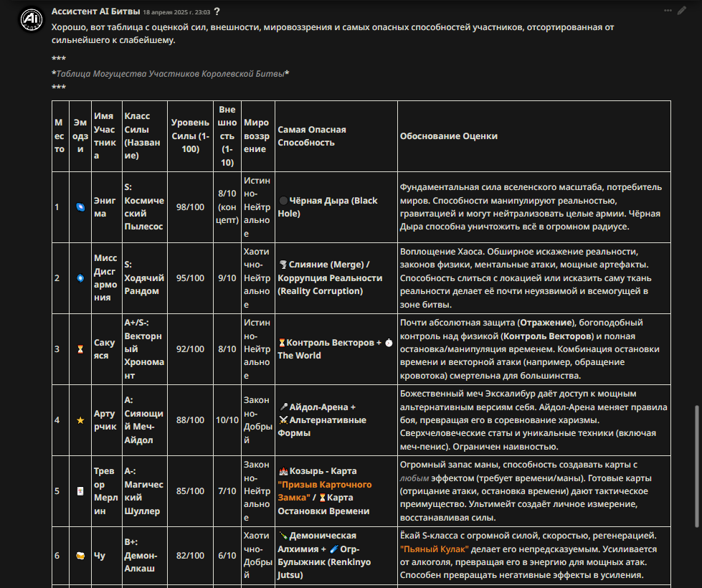
Task: Click the header cell Место
Action: [x=60, y=136]
